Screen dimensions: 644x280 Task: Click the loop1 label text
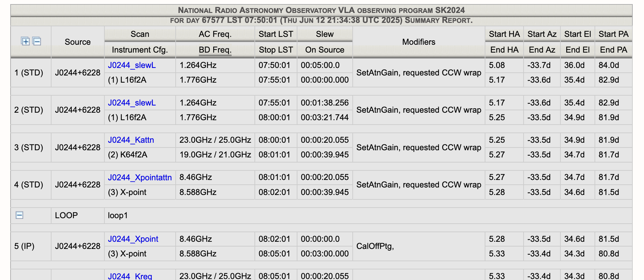[118, 215]
